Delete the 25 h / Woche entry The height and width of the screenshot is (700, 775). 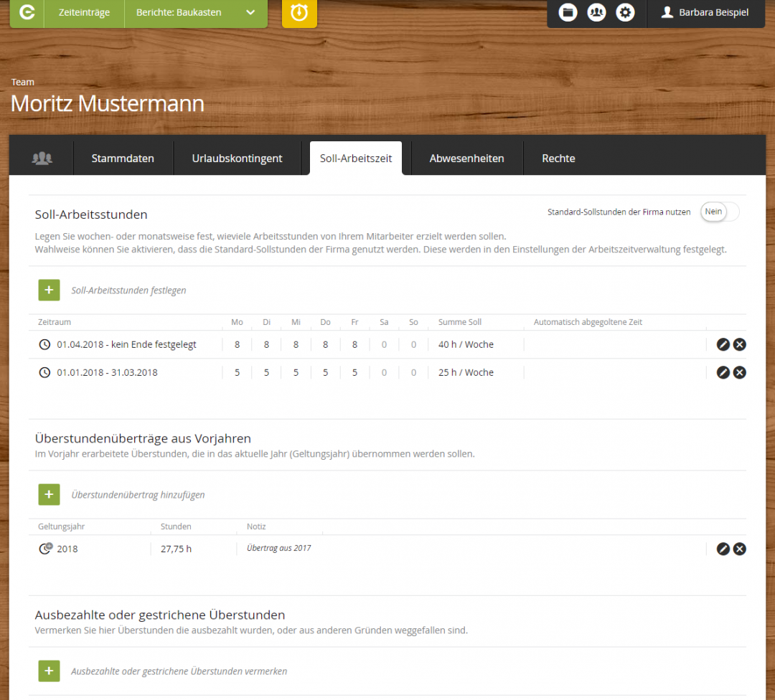point(740,372)
